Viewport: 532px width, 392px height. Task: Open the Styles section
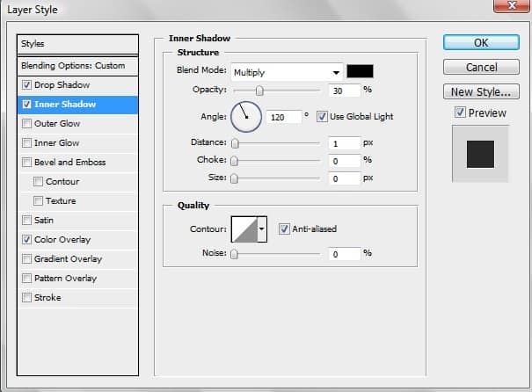(x=77, y=44)
